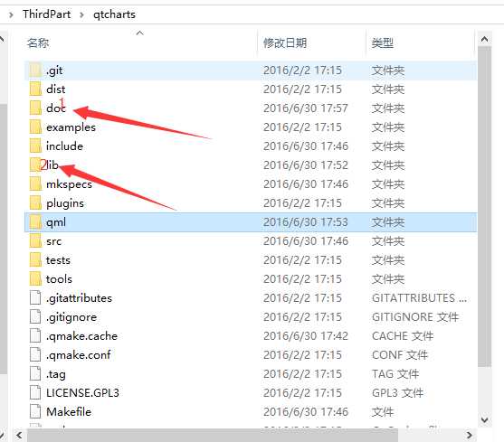Viewport: 504px width, 442px height.
Task: Select the file name .qmake.cache
Action: pos(82,335)
